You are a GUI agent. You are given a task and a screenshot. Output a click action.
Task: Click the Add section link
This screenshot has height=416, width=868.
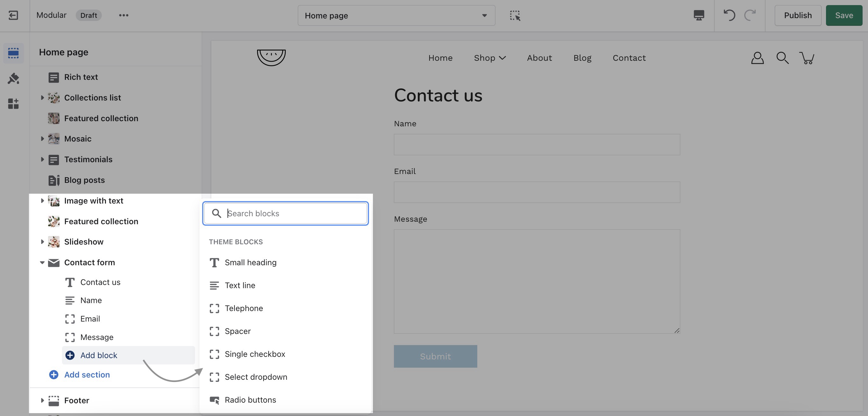tap(87, 375)
